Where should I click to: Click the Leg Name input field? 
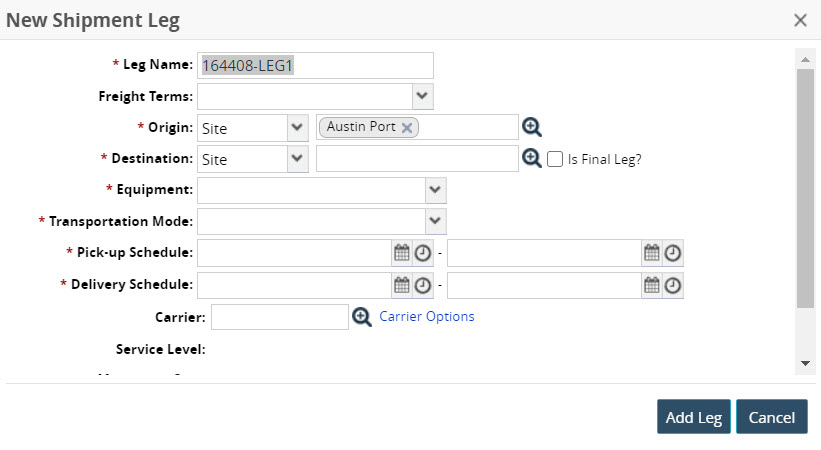(315, 65)
